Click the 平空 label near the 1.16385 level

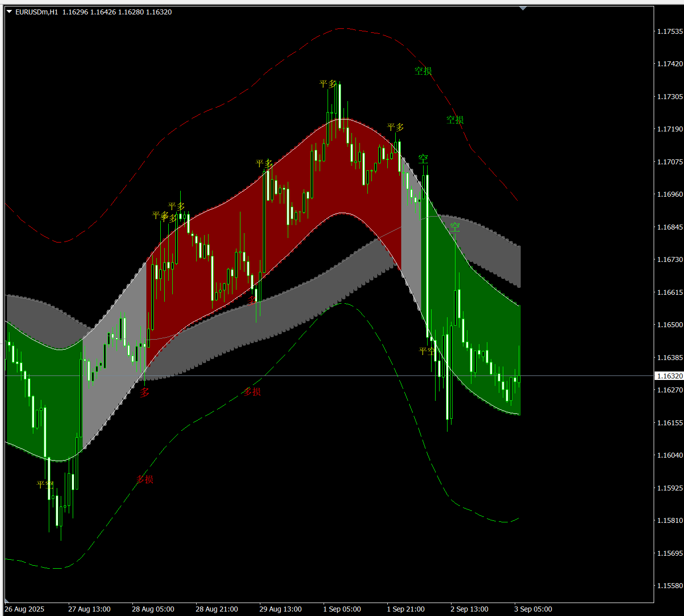427,351
